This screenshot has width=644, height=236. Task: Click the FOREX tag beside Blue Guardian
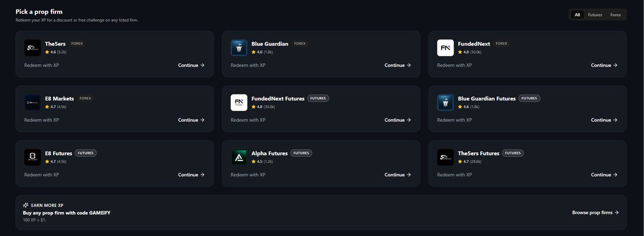tap(300, 43)
